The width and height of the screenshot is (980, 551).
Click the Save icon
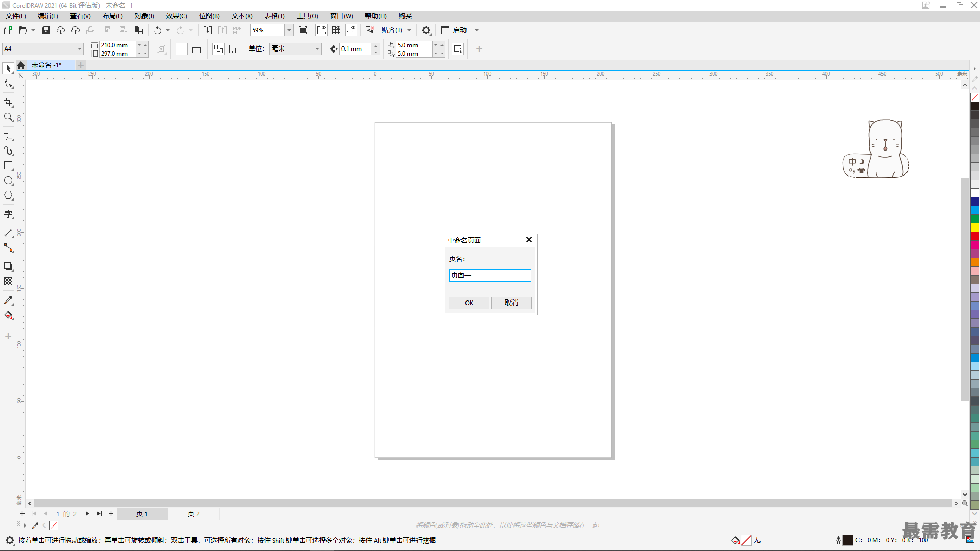[46, 30]
